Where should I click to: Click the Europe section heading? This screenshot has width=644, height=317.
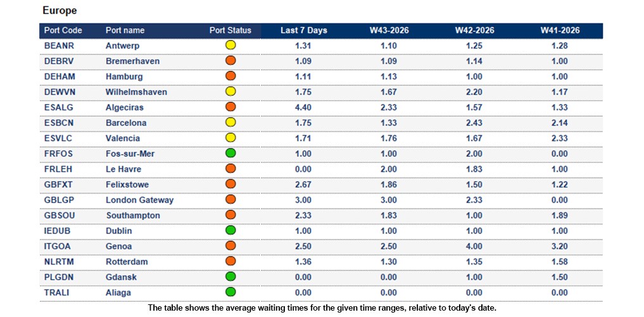pos(60,11)
